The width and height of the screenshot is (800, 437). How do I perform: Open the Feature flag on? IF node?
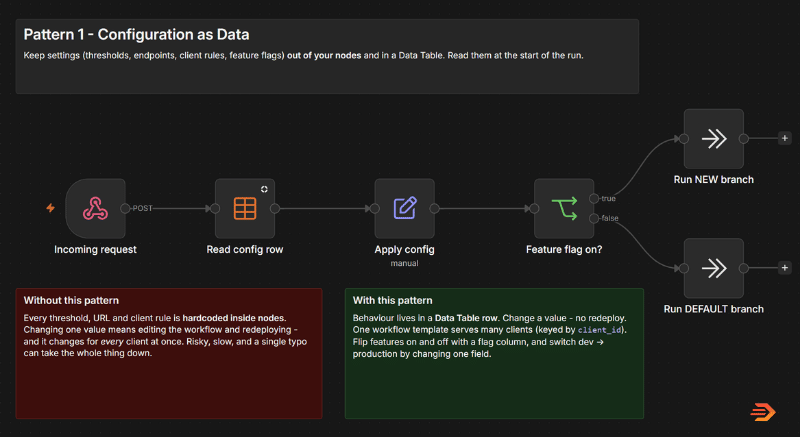564,208
